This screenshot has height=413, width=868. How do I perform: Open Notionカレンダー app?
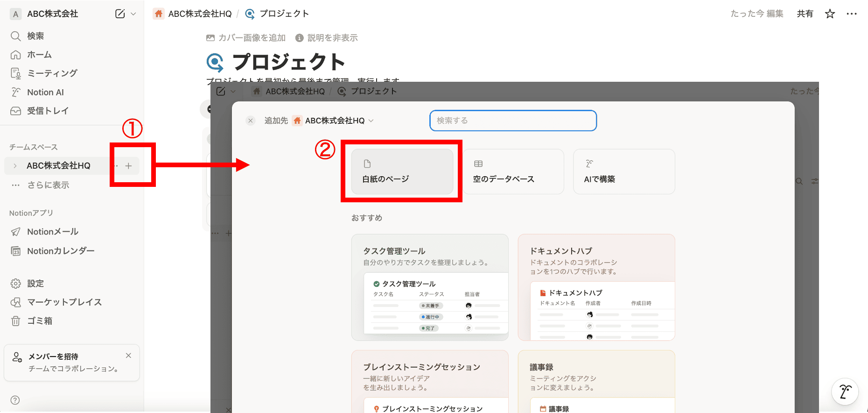(x=72, y=251)
